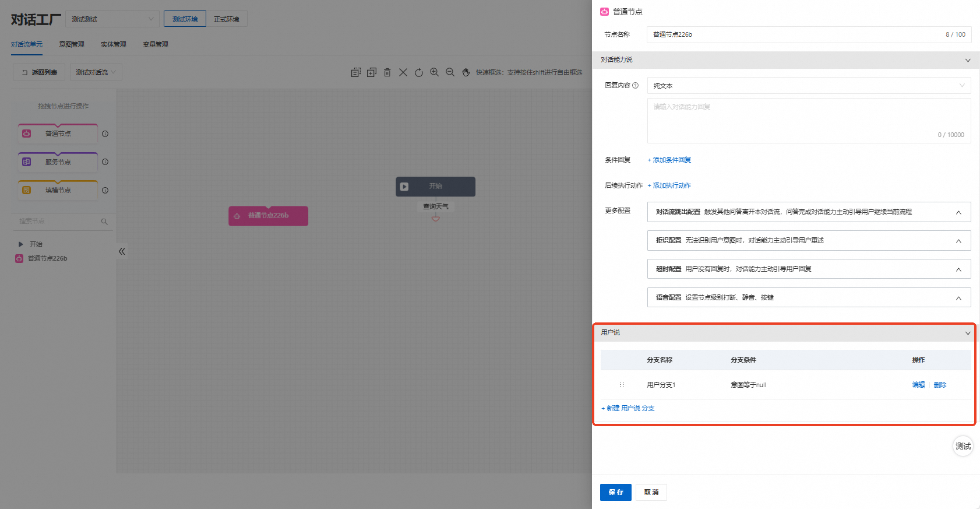Click the 分支名称 column header

[660, 360]
